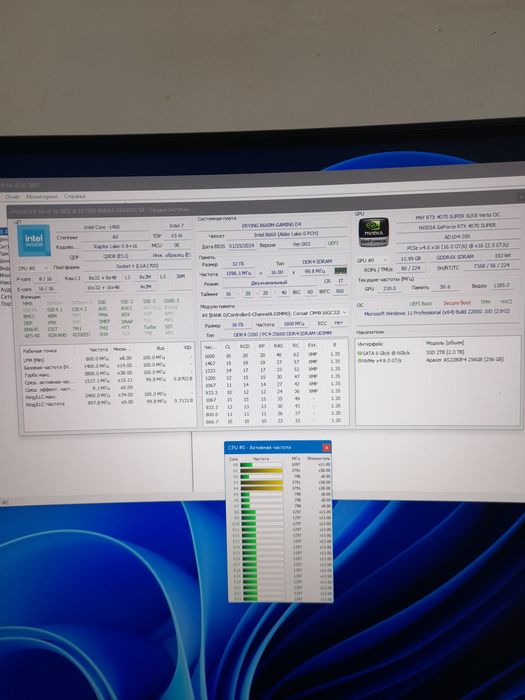The height and width of the screenshot is (700, 525).
Task: Click the PNY RTX 4070 SUPER XLR8 Verto OC field
Action: pos(458,216)
